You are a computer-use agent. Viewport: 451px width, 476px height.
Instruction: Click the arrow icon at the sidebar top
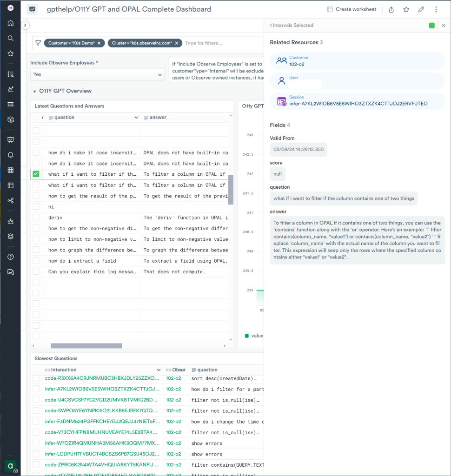click(x=11, y=8)
